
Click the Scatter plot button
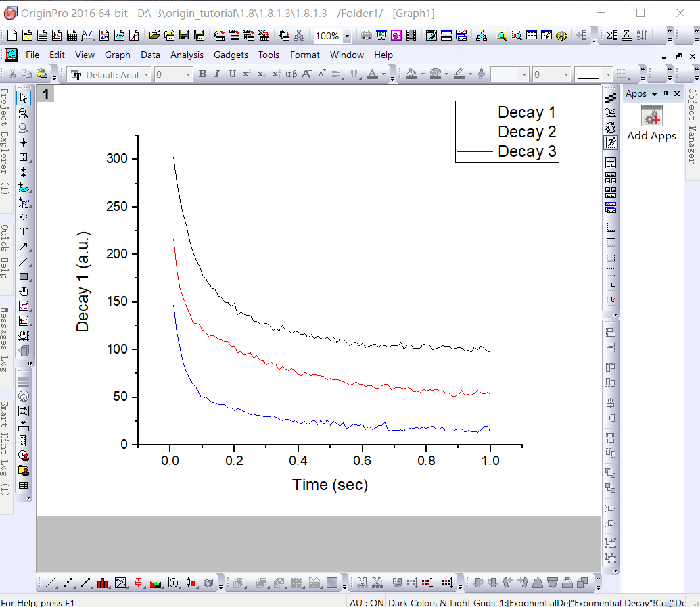tap(68, 583)
